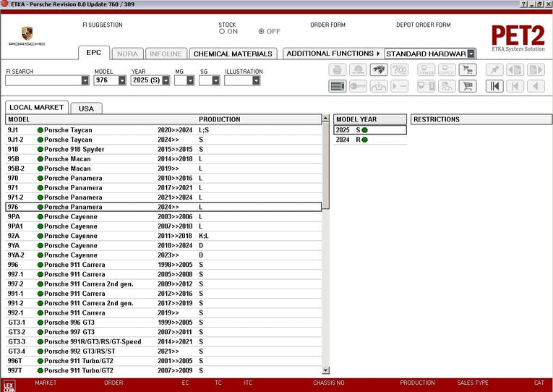Open the MODEL dropdown showing 976
This screenshot has height=392, width=553.
121,81
